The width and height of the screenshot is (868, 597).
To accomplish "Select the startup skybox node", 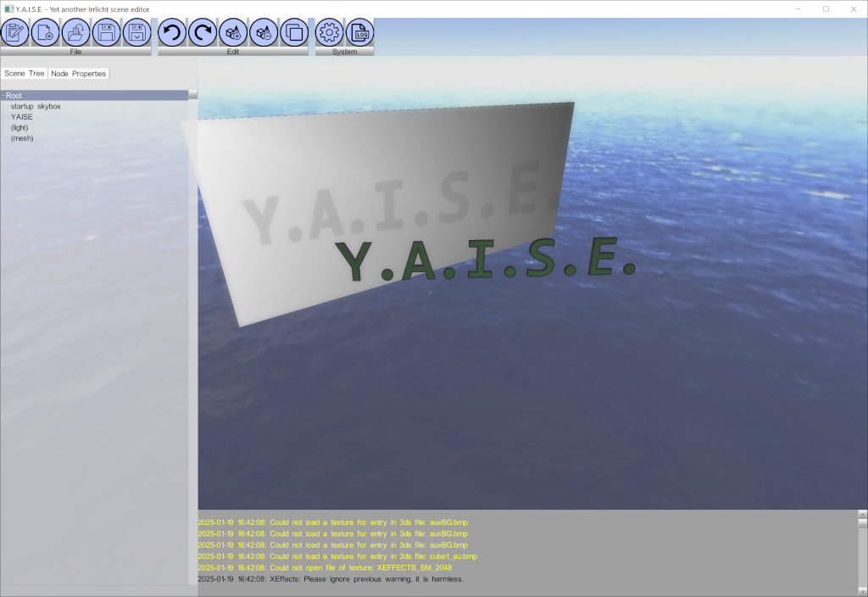I will click(36, 107).
